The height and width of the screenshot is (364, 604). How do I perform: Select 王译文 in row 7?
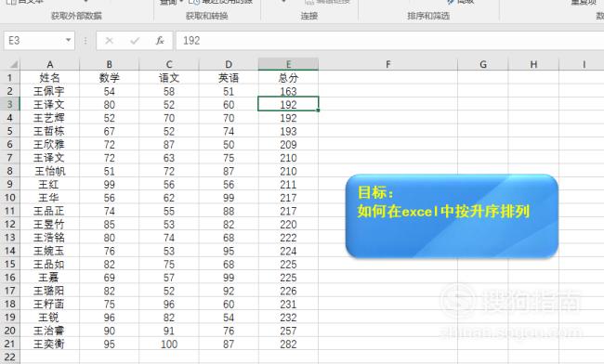point(49,157)
